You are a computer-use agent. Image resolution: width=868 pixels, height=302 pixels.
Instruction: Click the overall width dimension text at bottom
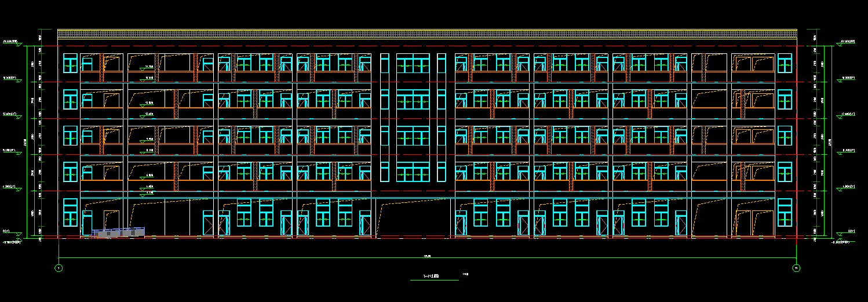[427, 256]
